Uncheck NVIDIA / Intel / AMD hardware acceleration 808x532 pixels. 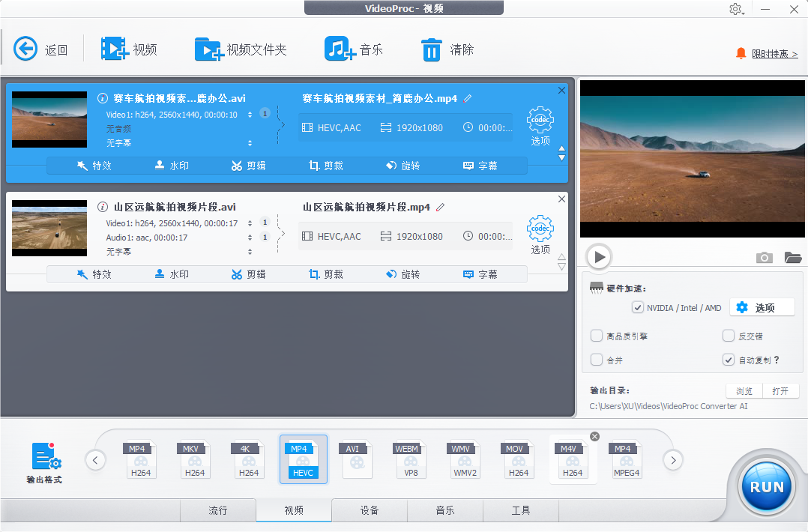tap(639, 307)
